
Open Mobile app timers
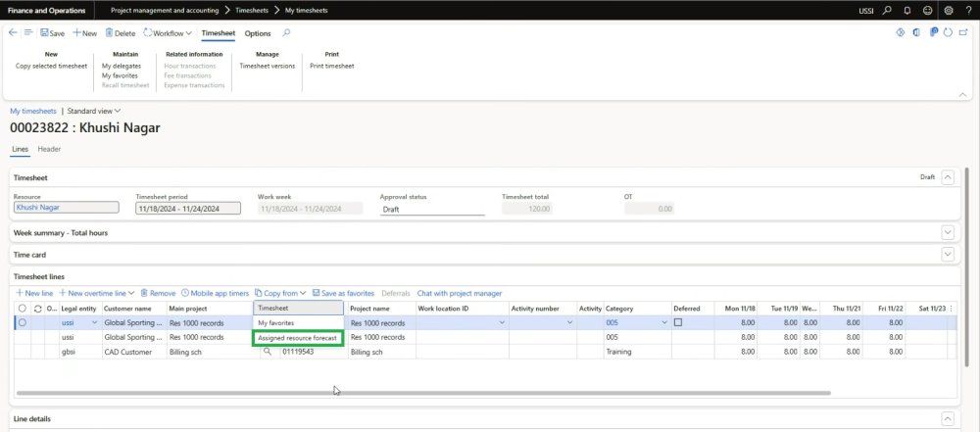coord(215,293)
